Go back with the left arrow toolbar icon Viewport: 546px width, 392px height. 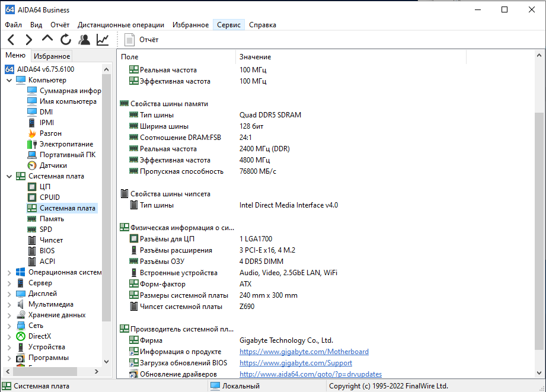tap(11, 40)
